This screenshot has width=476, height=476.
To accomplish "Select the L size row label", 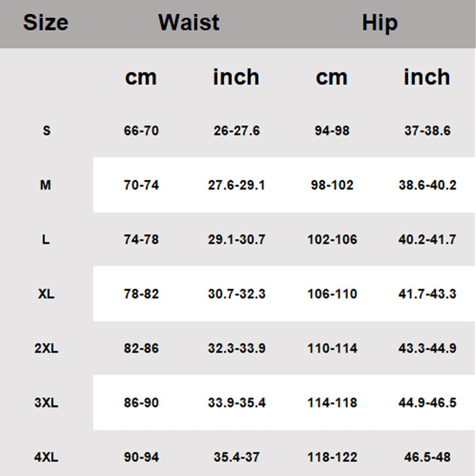I will 46,240.
